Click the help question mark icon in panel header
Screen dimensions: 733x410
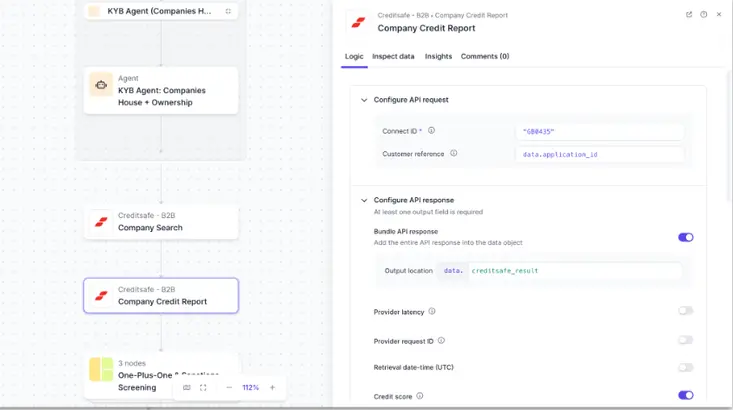click(704, 14)
